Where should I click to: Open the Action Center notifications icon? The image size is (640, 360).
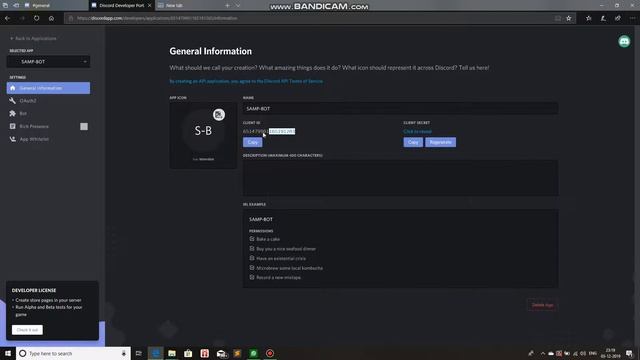coord(629,353)
